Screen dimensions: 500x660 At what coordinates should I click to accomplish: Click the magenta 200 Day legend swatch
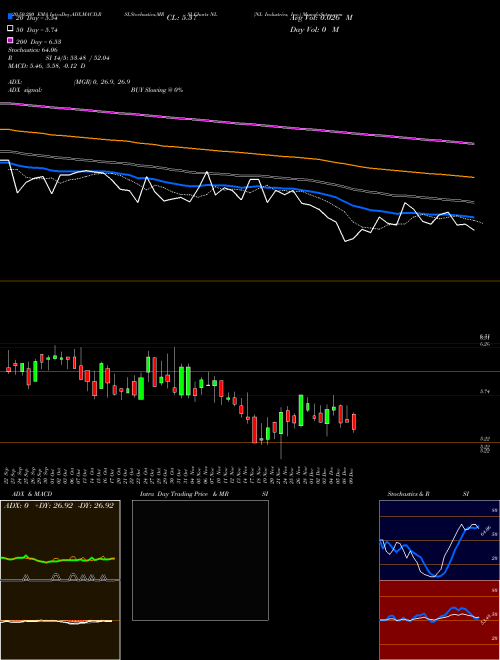tap(11, 41)
